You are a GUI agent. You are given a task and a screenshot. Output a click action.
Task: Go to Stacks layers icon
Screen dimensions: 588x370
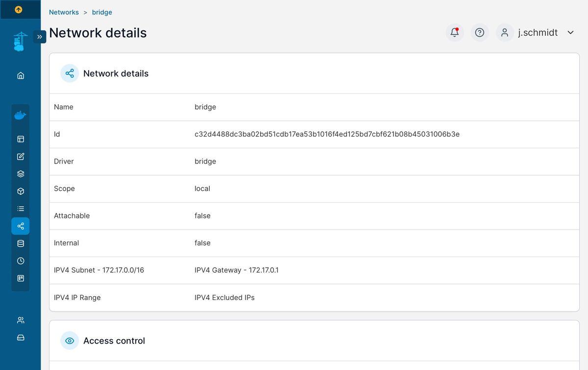(x=21, y=174)
